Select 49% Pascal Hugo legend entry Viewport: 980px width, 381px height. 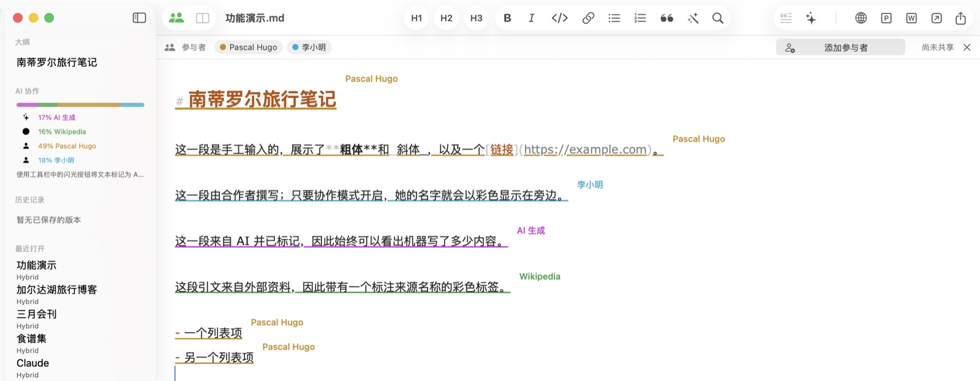[67, 146]
